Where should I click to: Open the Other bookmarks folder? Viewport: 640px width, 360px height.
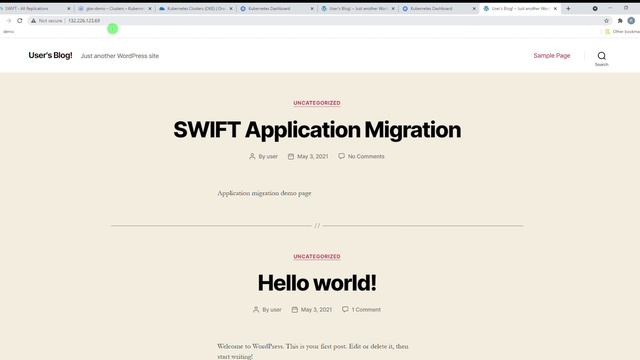[x=623, y=31]
